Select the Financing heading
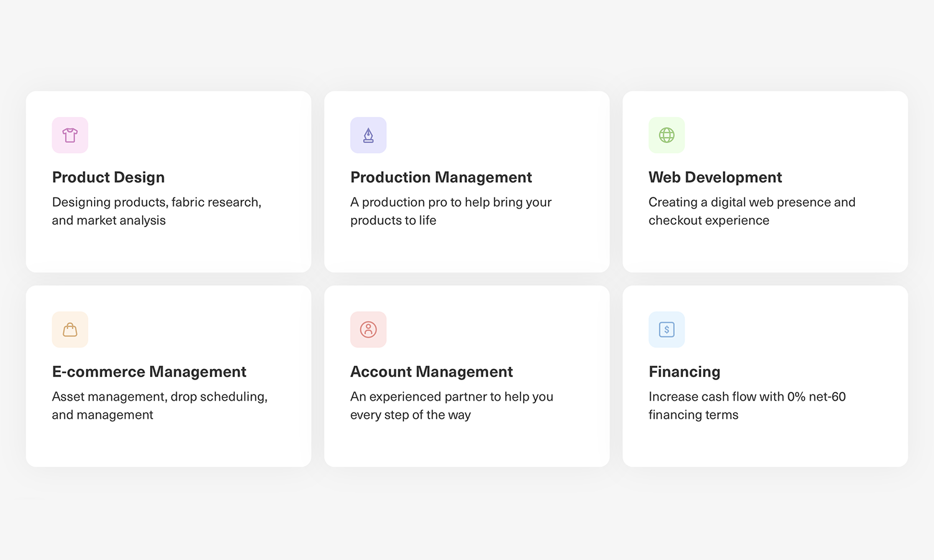 click(684, 372)
